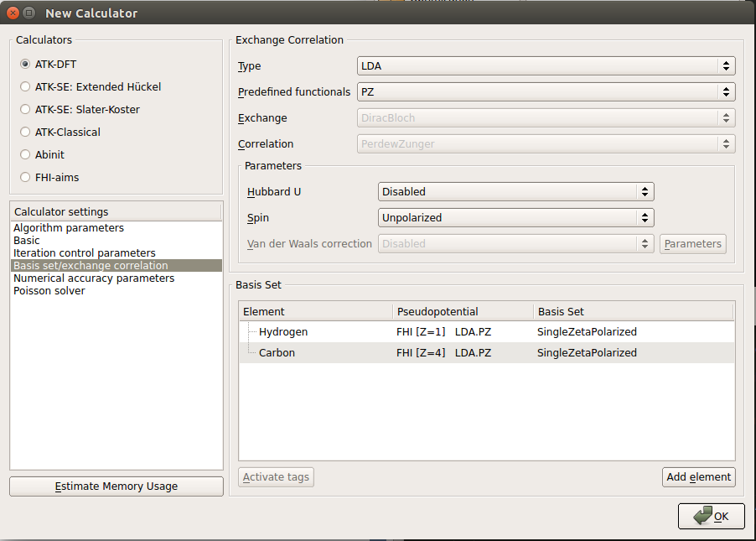Open the Correlation PerdewZunger dropdown
Viewport: 756px width, 541px height.
coord(546,144)
